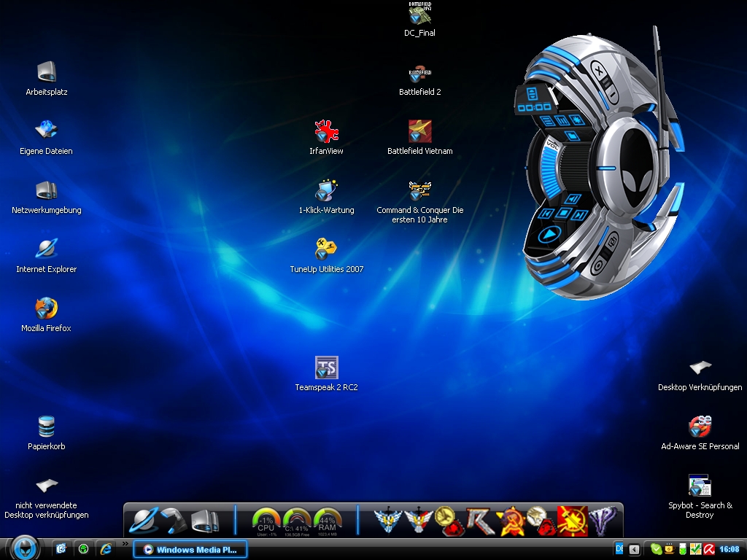
Task: Switch to the Windows Media Player taskbar button
Action: pos(190,550)
